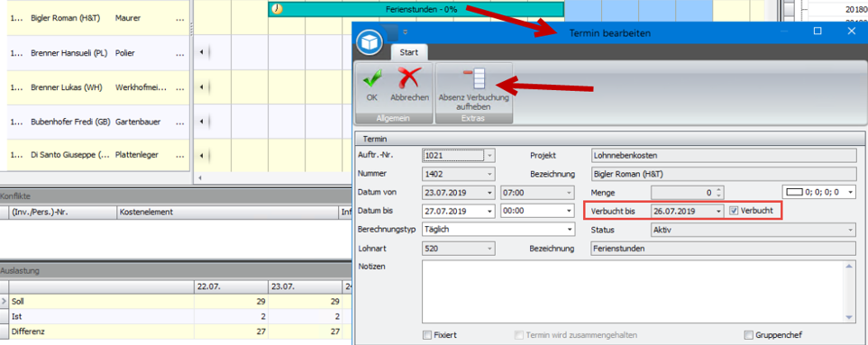This screenshot has width=868, height=345.
Task: Click the 23.07. column header in Auslastung
Action: tap(305, 286)
